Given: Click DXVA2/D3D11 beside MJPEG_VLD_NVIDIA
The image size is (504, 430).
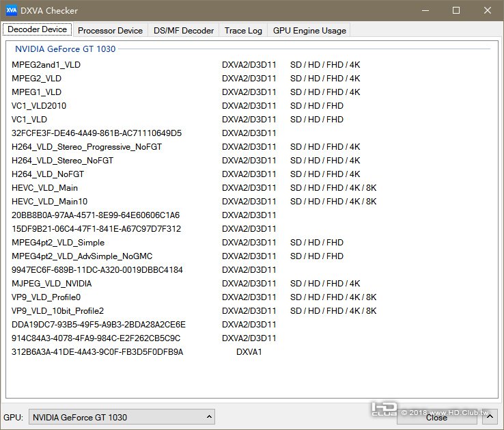Looking at the screenshot, I should click(249, 284).
